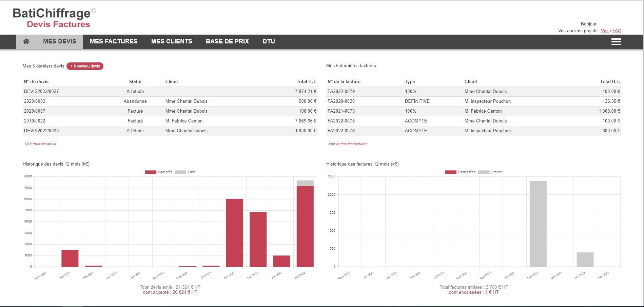Toggle the Encaissées legend in factures chart
644x307 pixels.
point(460,172)
